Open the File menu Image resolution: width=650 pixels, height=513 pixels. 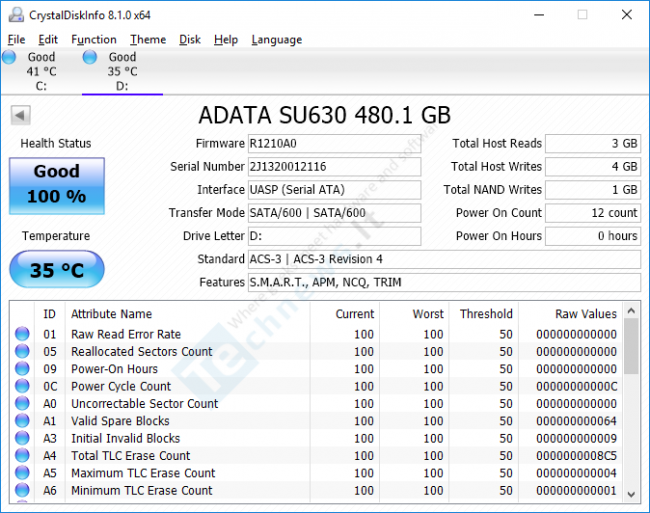click(17, 40)
